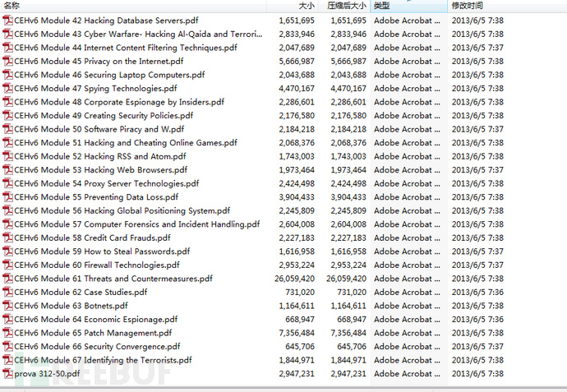Select Module 58 Credit Card Frauds.pdf
Image resolution: width=567 pixels, height=392 pixels.
click(x=92, y=238)
